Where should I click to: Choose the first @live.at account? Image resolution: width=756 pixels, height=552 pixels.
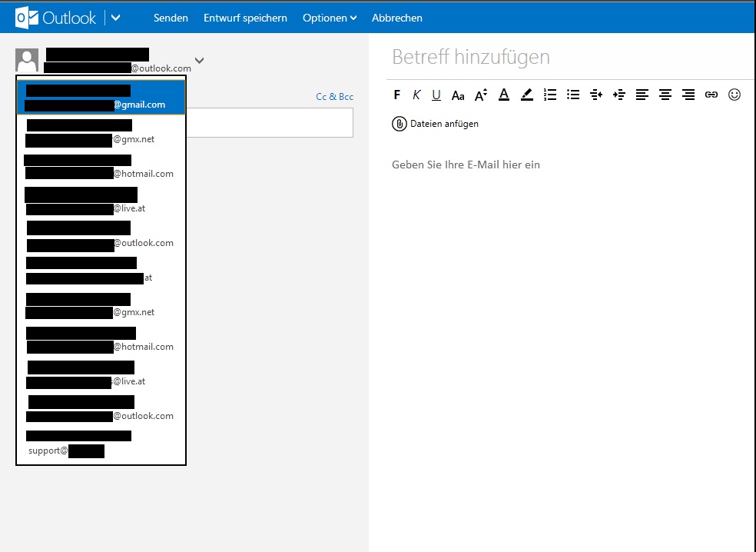pyautogui.click(x=101, y=201)
